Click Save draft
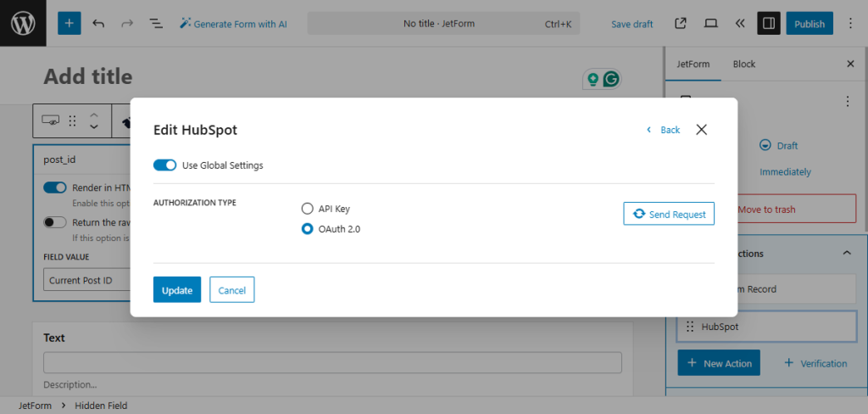 632,24
